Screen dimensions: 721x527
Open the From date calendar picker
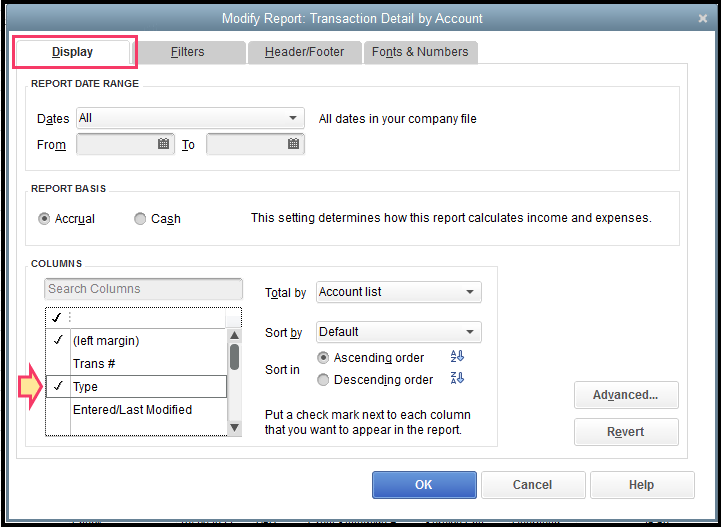(164, 144)
